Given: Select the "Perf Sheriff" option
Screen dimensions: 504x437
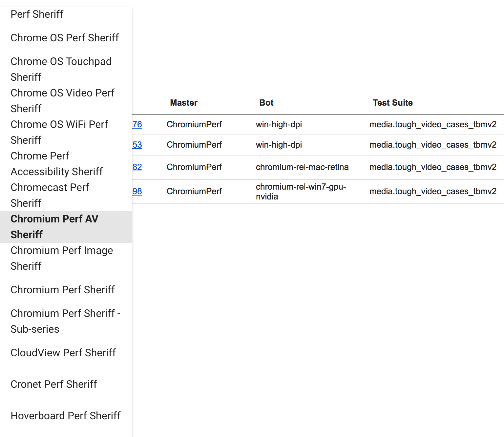Looking at the screenshot, I should tap(37, 14).
